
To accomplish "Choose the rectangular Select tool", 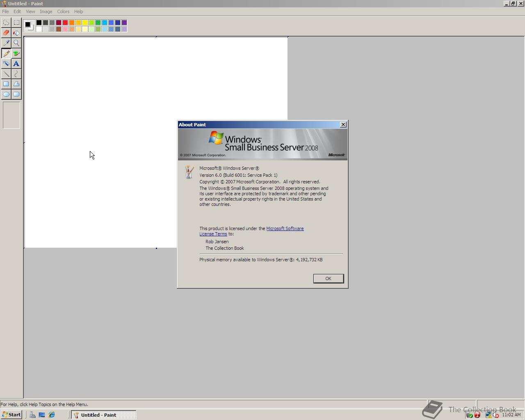I will tap(16, 23).
